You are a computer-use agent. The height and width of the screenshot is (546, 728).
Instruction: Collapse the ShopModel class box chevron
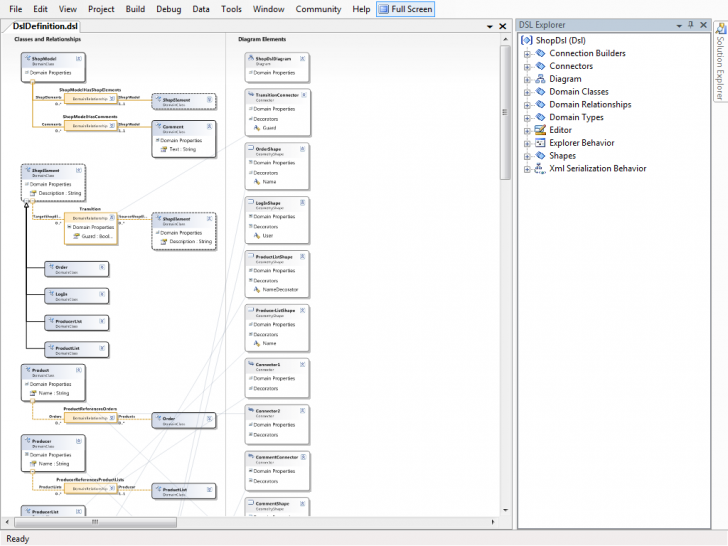pyautogui.click(x=80, y=59)
